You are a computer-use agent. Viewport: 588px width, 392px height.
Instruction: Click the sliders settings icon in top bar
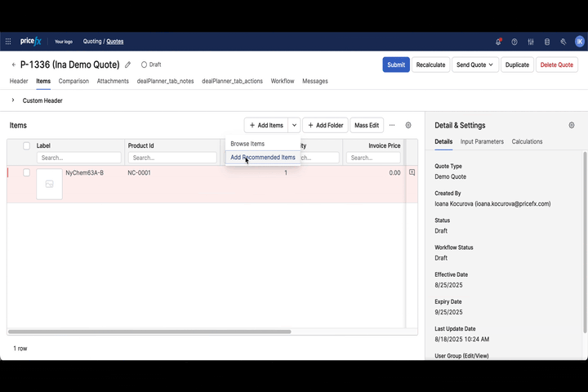531,42
